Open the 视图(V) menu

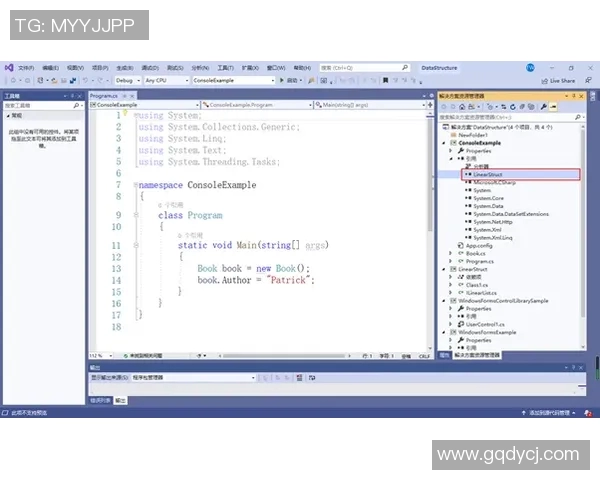tap(75, 68)
